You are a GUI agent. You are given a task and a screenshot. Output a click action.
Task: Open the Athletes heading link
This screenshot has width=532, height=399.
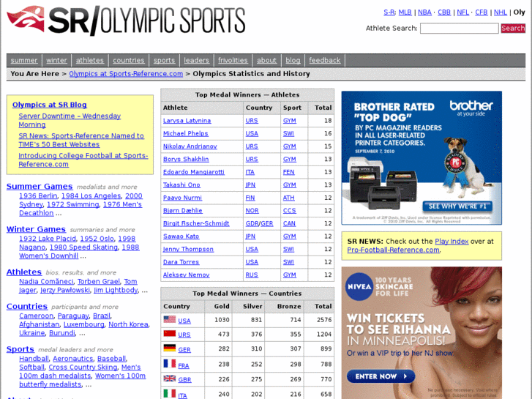pyautogui.click(x=24, y=272)
